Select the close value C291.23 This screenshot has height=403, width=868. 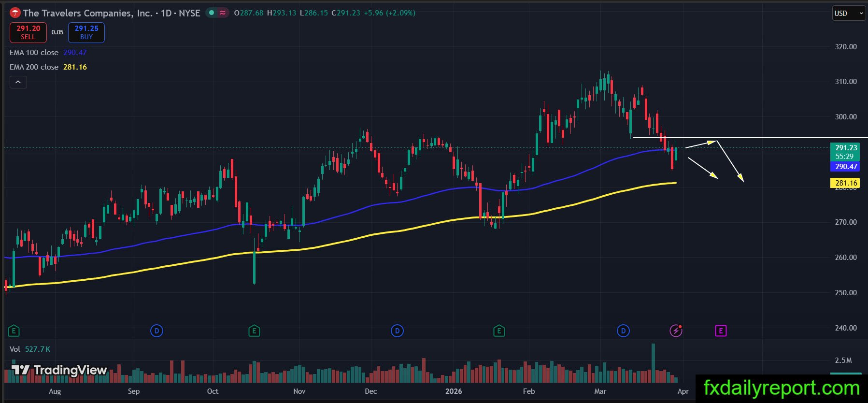tap(346, 13)
